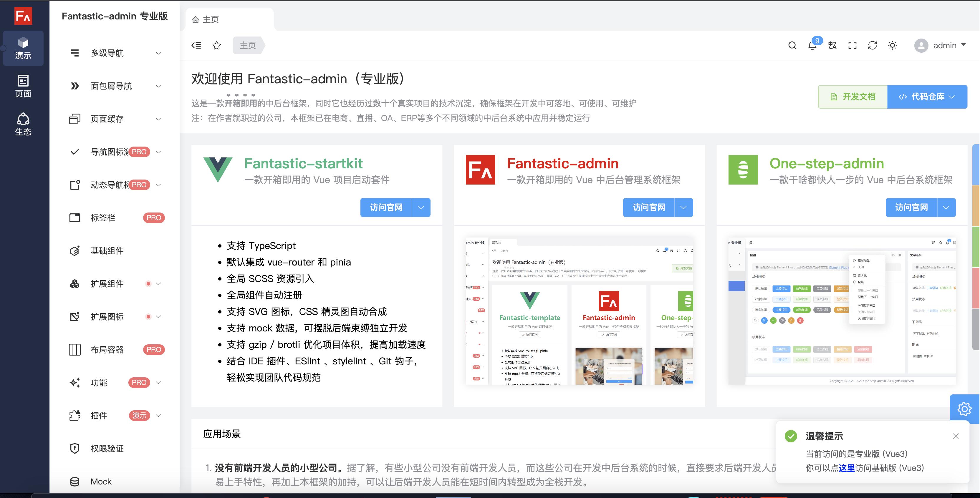This screenshot has height=498, width=980.
Task: Select the 权限验证 shield icon in sidebar
Action: (75, 449)
